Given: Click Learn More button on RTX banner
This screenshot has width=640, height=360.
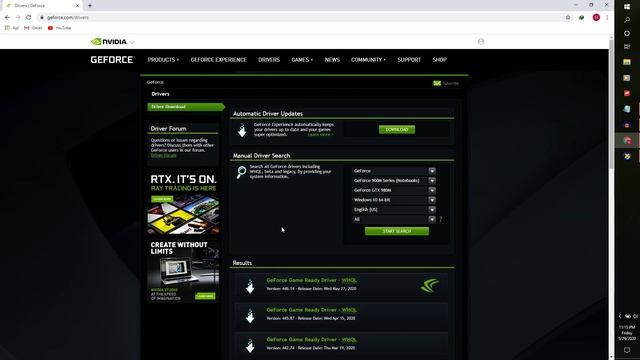Looking at the screenshot, I should tap(162, 199).
